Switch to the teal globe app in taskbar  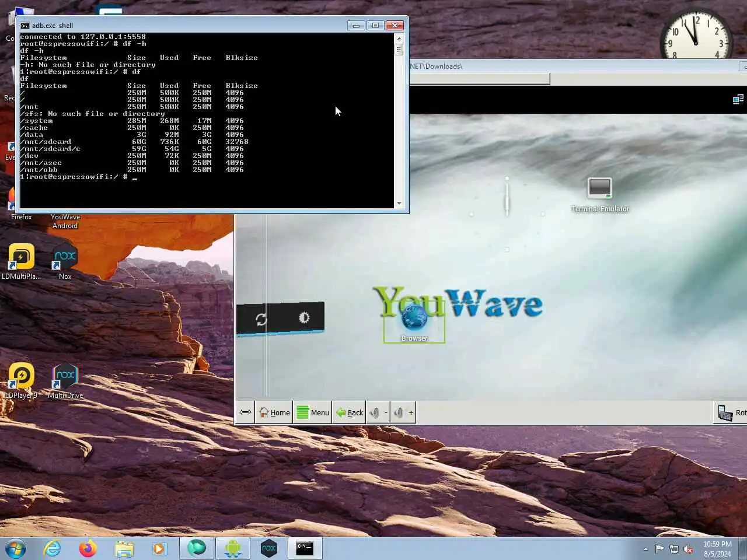click(x=197, y=548)
